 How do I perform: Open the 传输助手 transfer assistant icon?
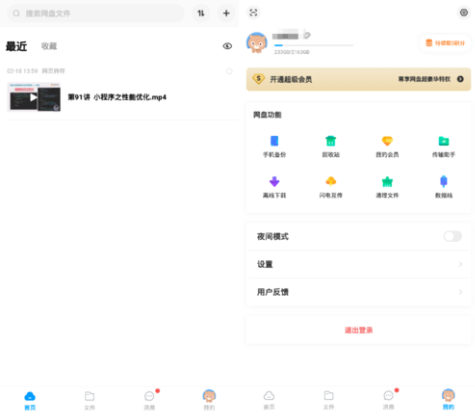pyautogui.click(x=444, y=141)
